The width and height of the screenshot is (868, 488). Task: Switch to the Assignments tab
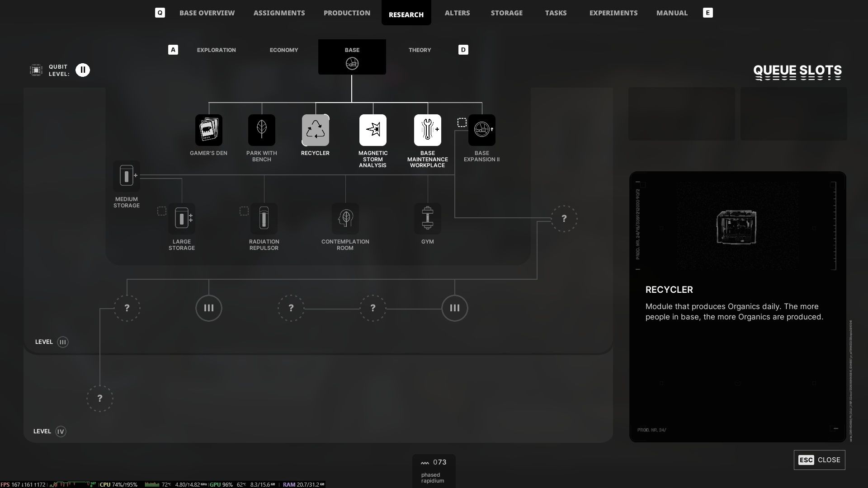(279, 13)
